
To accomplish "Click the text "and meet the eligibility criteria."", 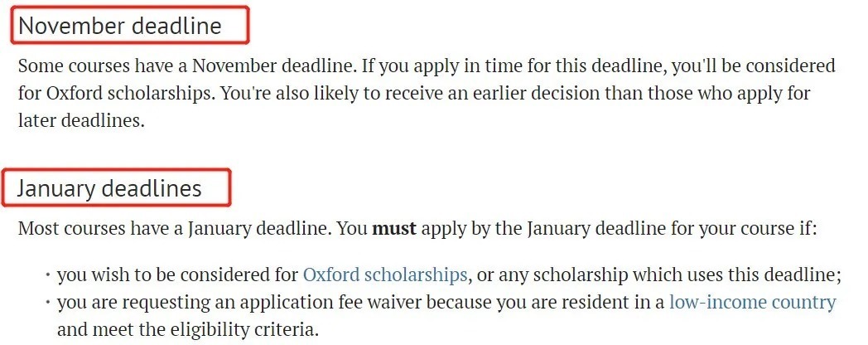I will (187, 329).
